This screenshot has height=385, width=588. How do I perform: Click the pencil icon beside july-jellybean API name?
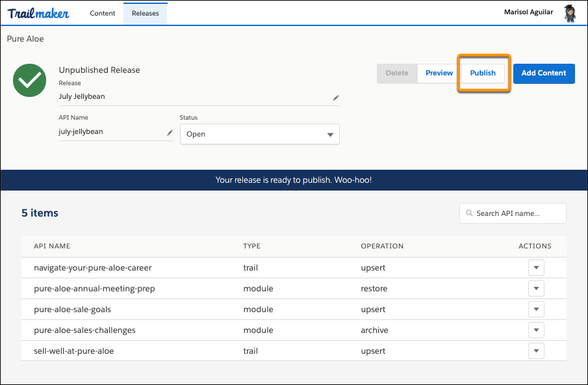click(170, 133)
